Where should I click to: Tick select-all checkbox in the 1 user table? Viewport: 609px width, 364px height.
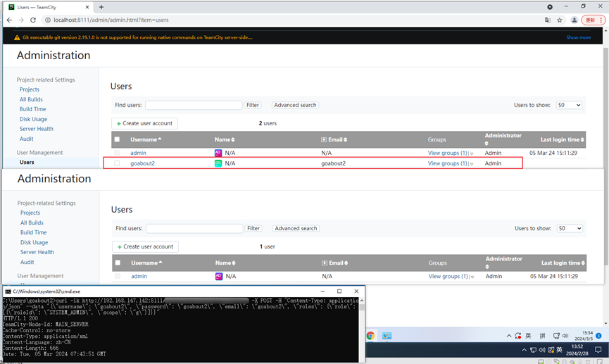point(118,263)
